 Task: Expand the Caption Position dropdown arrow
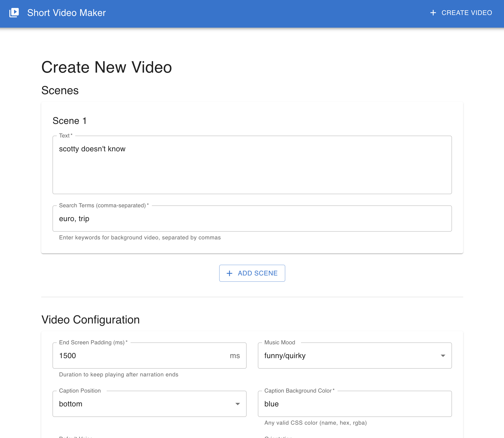point(237,404)
